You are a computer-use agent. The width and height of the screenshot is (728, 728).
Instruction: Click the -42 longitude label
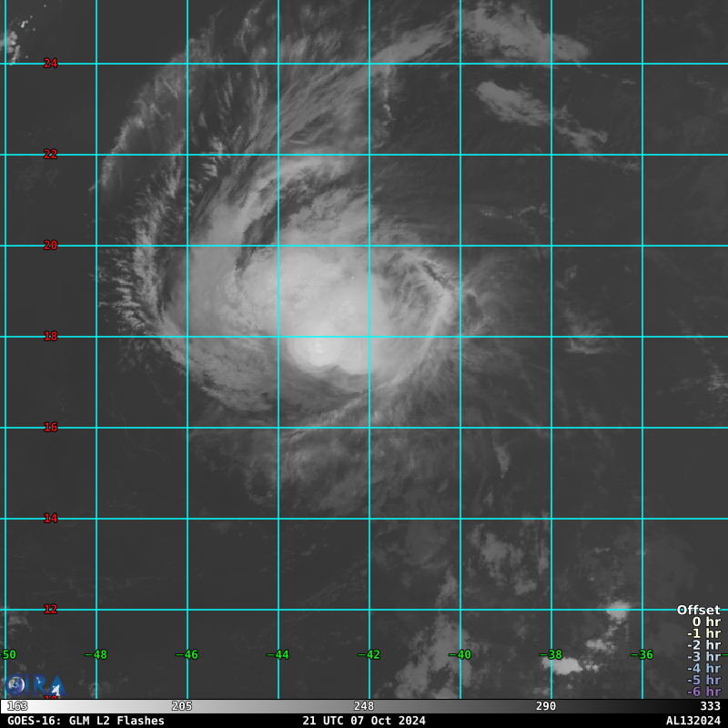[369, 654]
